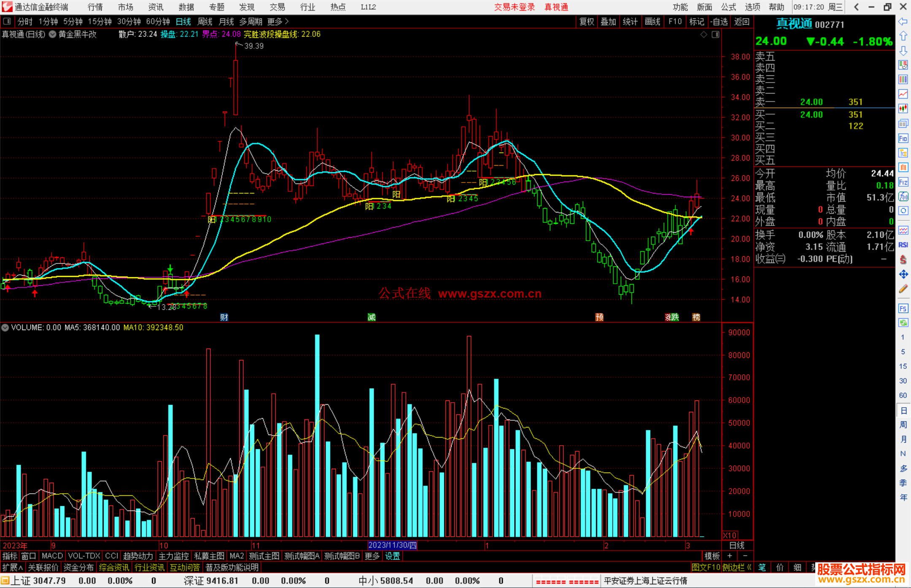
Task: Toggle the diamond marker icon above chart
Action: tap(703, 35)
